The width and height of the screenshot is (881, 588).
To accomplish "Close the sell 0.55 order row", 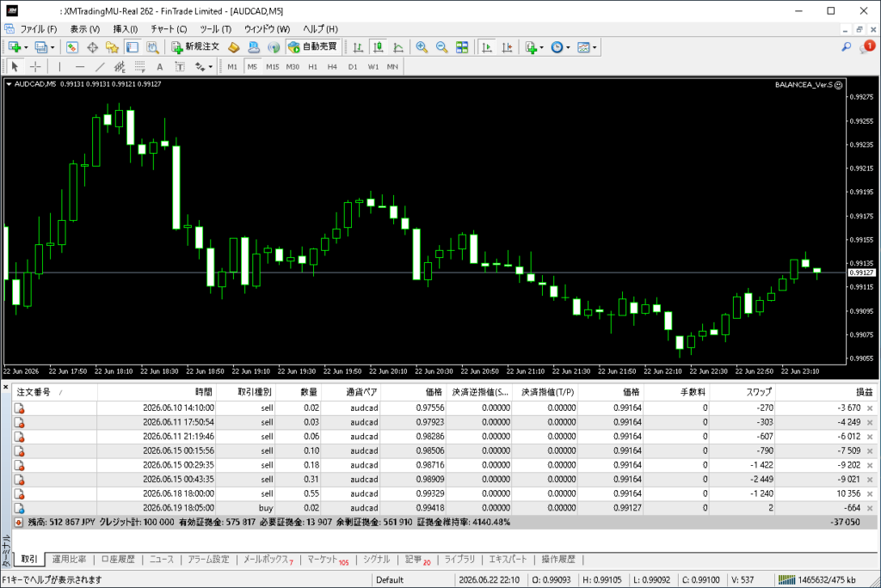I will (870, 493).
